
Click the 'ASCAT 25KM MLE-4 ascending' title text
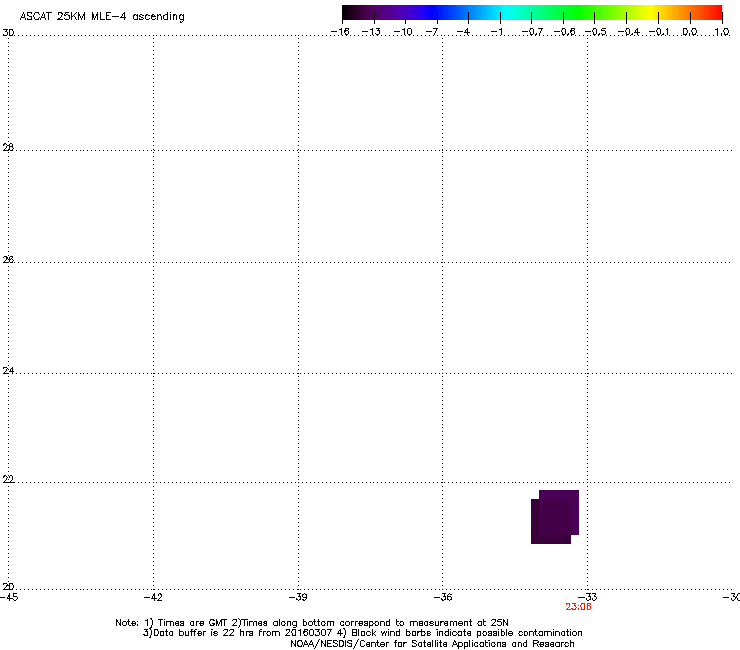coord(102,17)
